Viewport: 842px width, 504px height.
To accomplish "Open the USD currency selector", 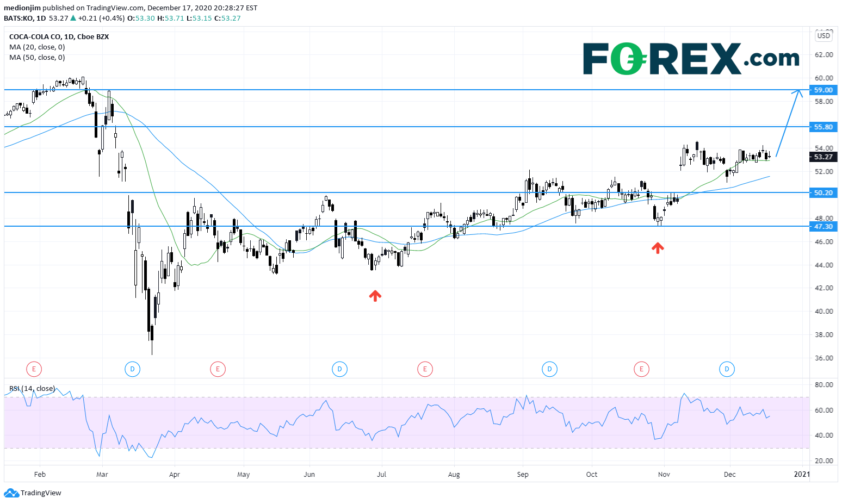I will (x=824, y=36).
